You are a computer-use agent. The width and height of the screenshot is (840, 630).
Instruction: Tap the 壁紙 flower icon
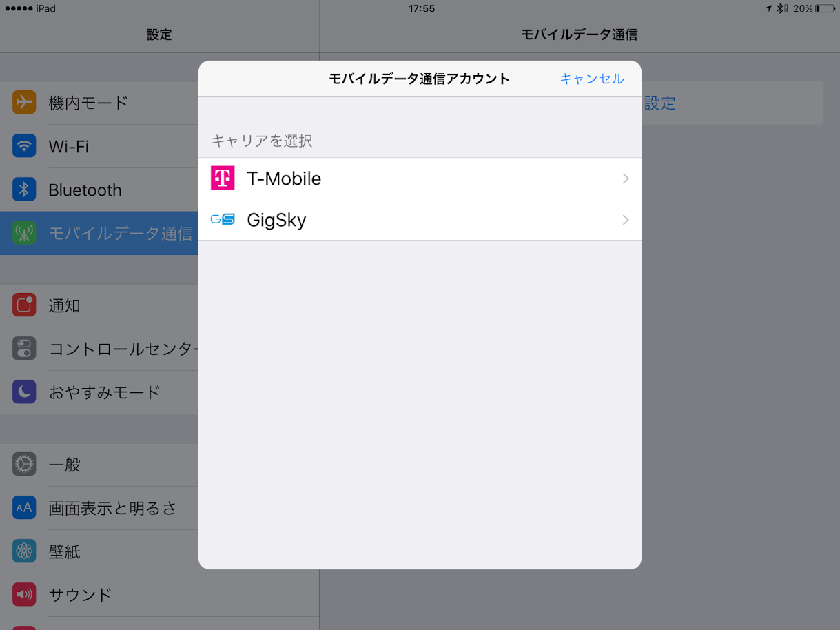click(24, 551)
